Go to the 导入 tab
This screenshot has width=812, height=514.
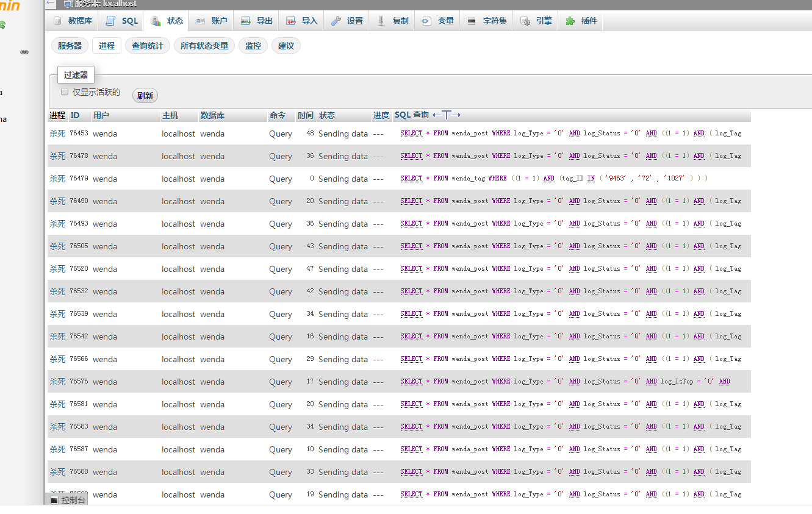coord(302,21)
